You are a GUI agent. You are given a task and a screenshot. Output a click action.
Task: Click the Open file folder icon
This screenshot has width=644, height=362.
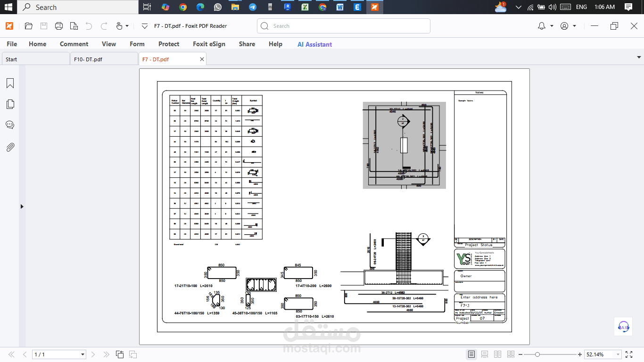click(x=28, y=26)
